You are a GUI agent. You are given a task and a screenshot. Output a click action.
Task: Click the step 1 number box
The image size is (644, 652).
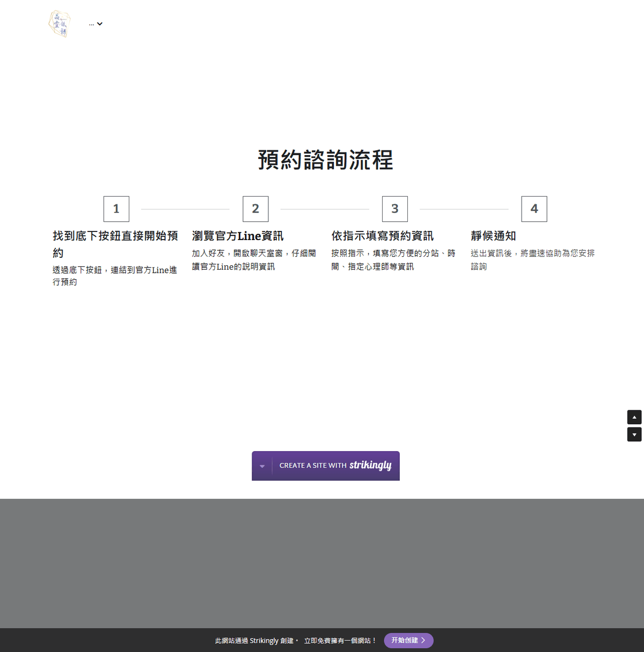[x=116, y=209]
